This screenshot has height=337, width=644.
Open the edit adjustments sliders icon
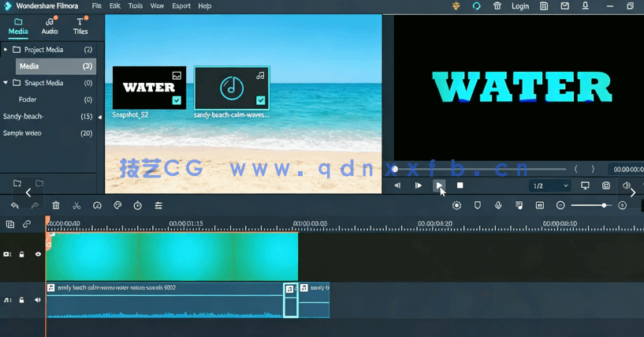coord(158,205)
